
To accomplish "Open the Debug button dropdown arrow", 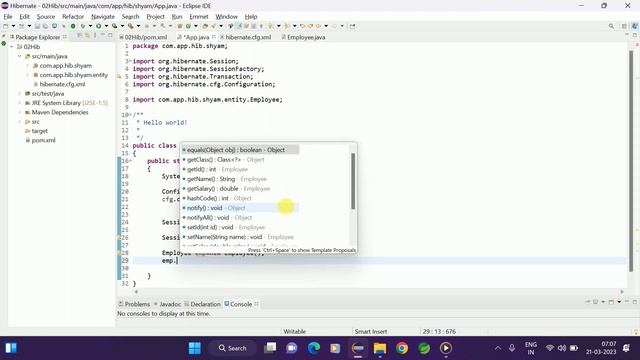I will click(x=90, y=26).
